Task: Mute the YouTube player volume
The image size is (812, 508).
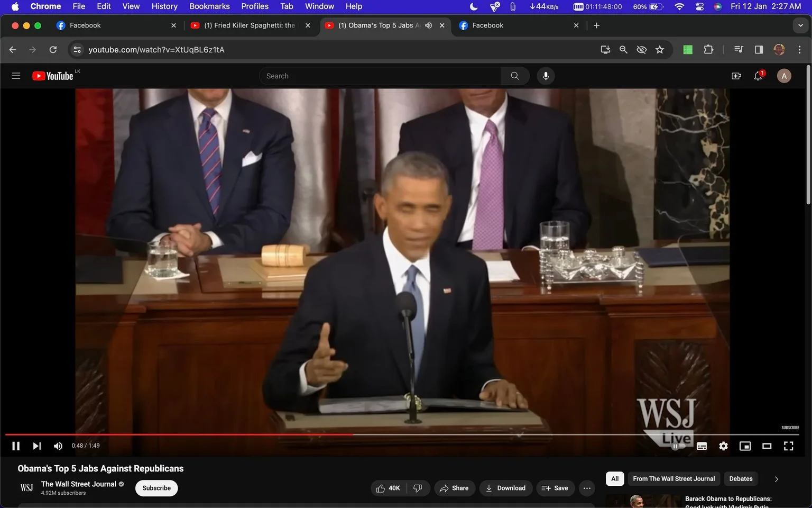Action: coord(58,446)
